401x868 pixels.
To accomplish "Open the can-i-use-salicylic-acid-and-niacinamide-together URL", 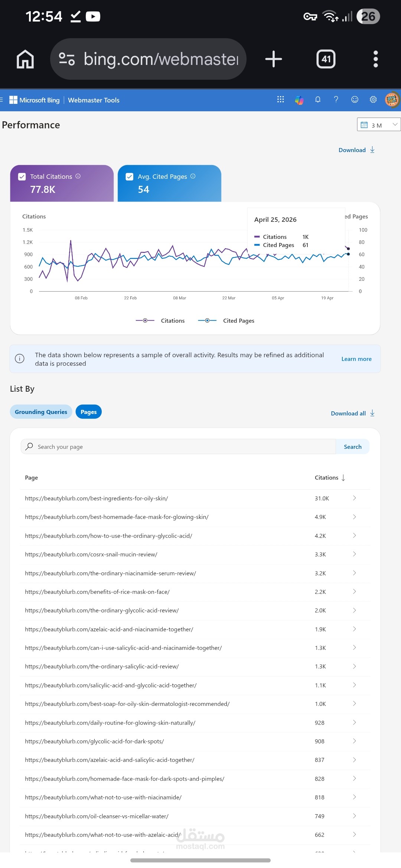I will [x=123, y=648].
